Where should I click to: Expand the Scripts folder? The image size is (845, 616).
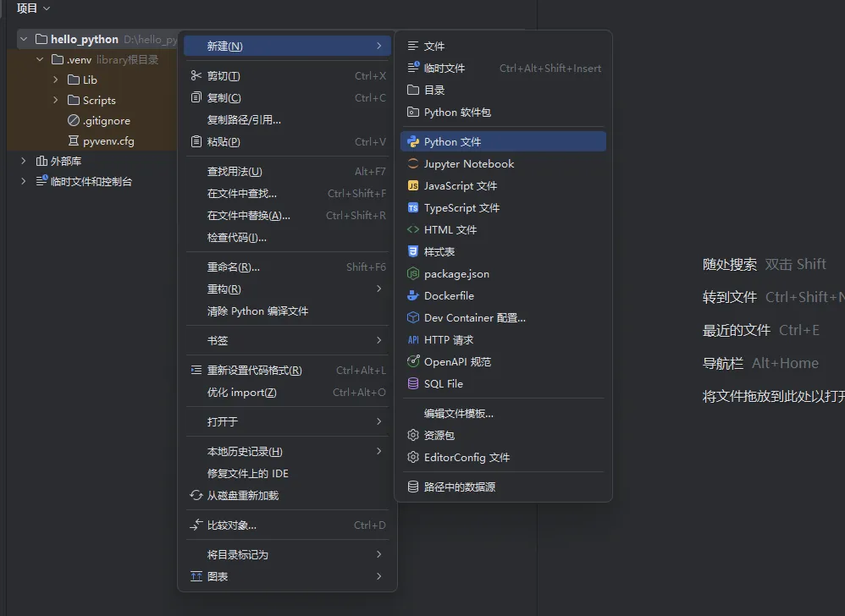(x=56, y=100)
